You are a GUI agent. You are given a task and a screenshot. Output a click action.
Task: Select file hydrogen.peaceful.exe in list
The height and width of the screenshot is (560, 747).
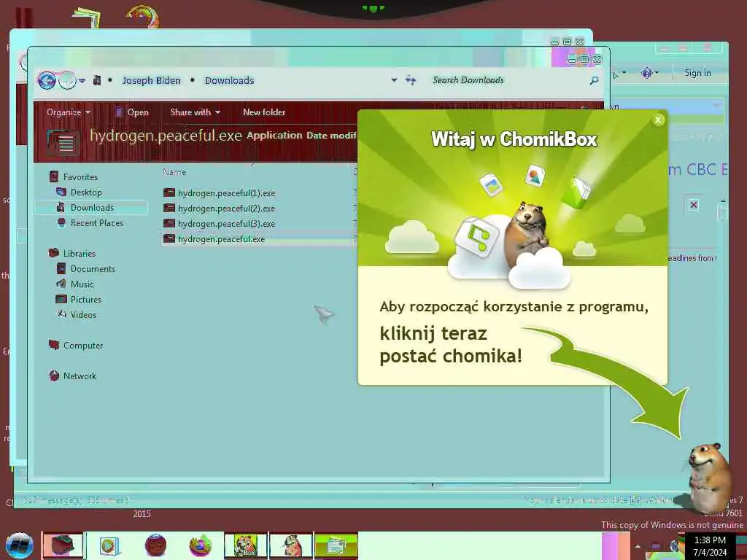click(x=214, y=238)
